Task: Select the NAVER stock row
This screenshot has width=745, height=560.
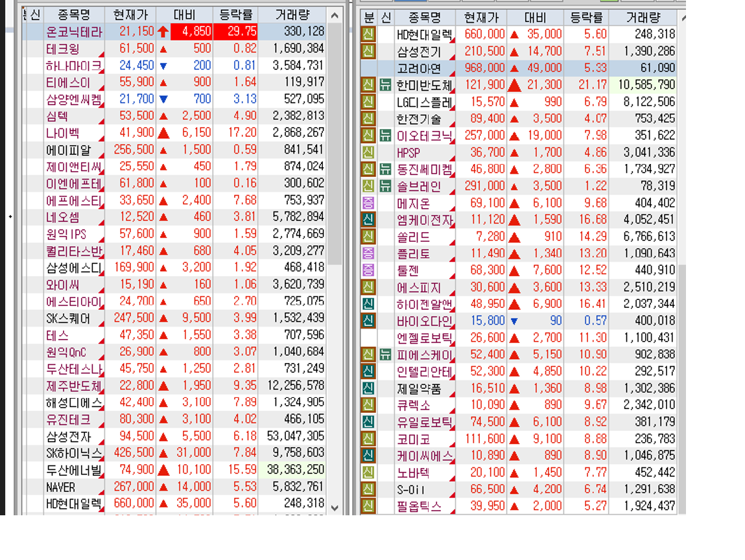Action: (x=174, y=487)
